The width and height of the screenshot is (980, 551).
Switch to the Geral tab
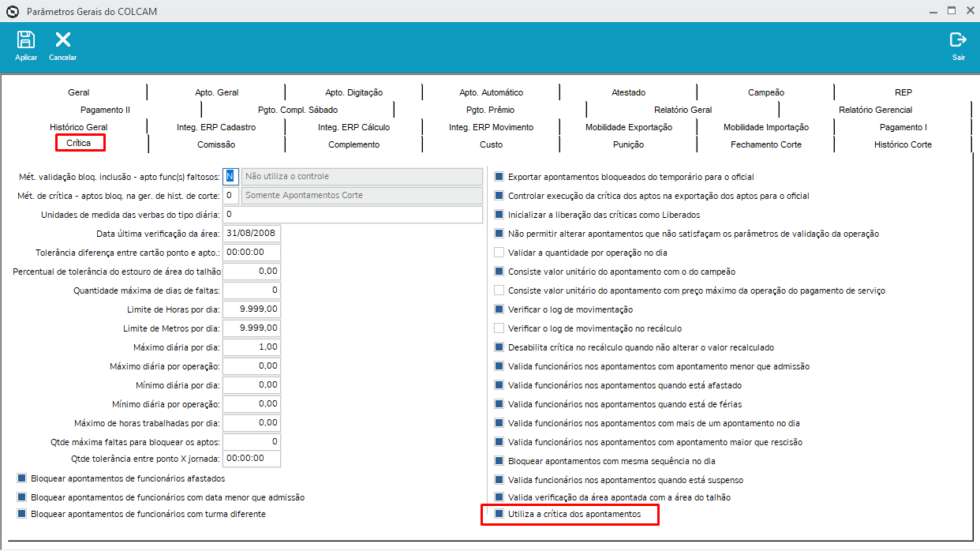[x=79, y=92]
